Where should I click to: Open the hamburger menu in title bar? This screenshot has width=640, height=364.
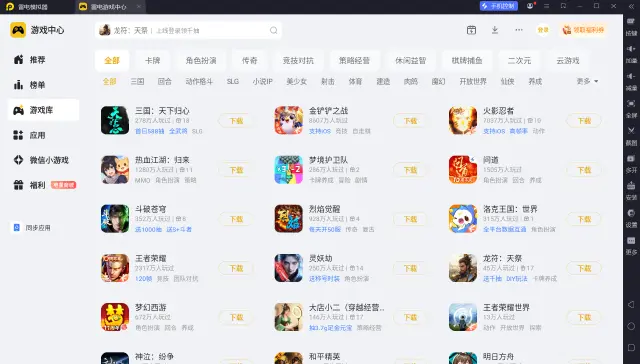(x=547, y=6)
